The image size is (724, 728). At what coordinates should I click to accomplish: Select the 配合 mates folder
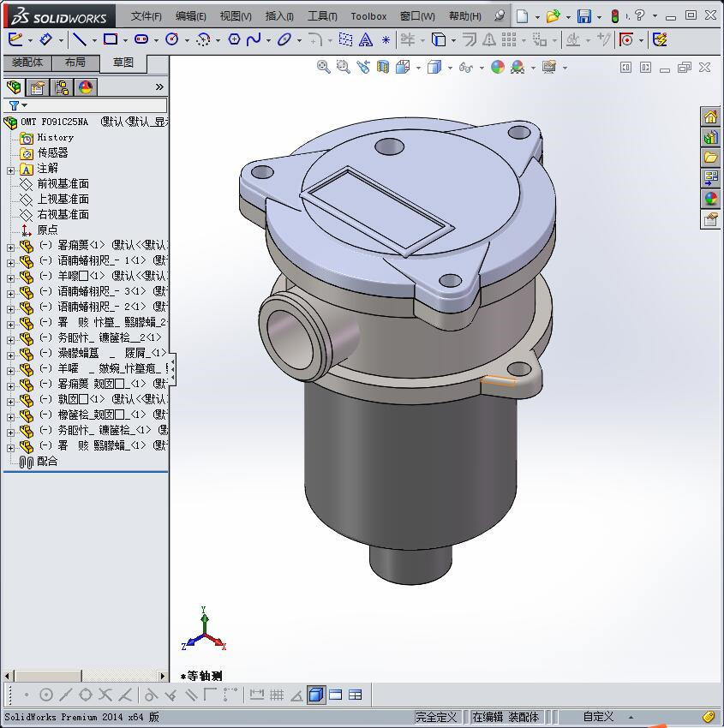(x=47, y=461)
